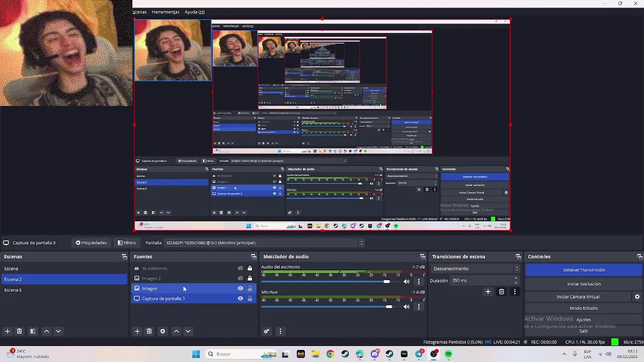Open Spotify from the taskbar
Viewport: 644px width, 362px height.
click(448, 354)
